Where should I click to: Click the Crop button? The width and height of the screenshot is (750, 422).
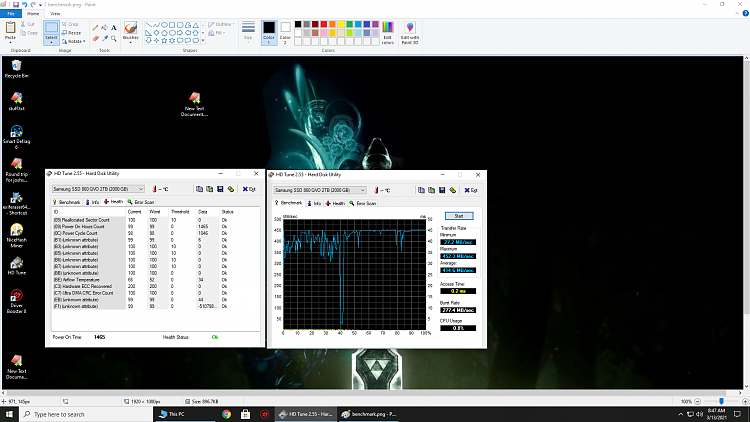coord(70,24)
